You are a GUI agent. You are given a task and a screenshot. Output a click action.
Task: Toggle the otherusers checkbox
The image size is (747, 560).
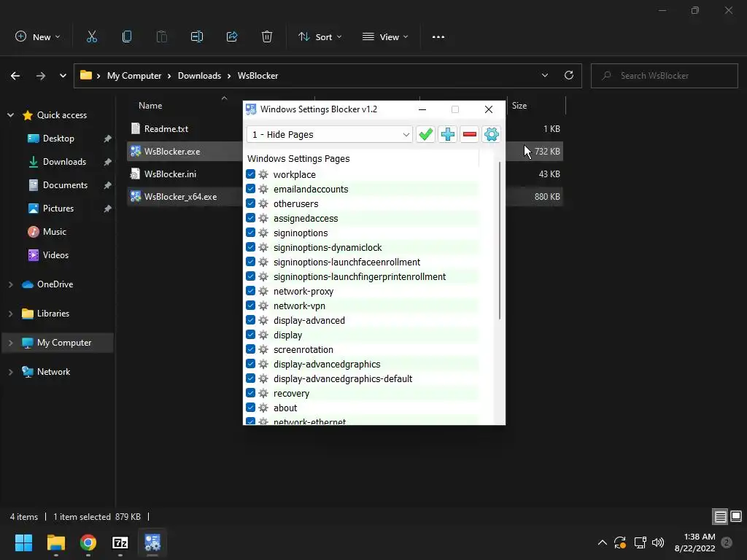[x=251, y=203]
